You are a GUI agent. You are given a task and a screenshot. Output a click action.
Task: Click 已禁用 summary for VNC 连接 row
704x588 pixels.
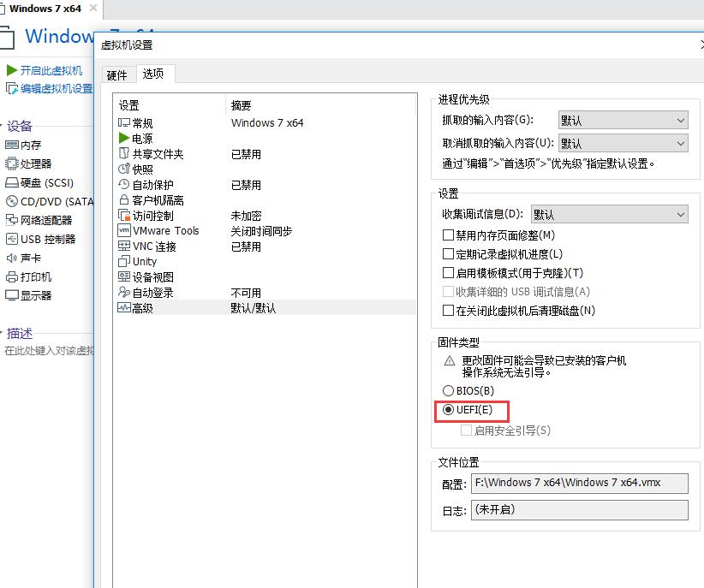(246, 246)
